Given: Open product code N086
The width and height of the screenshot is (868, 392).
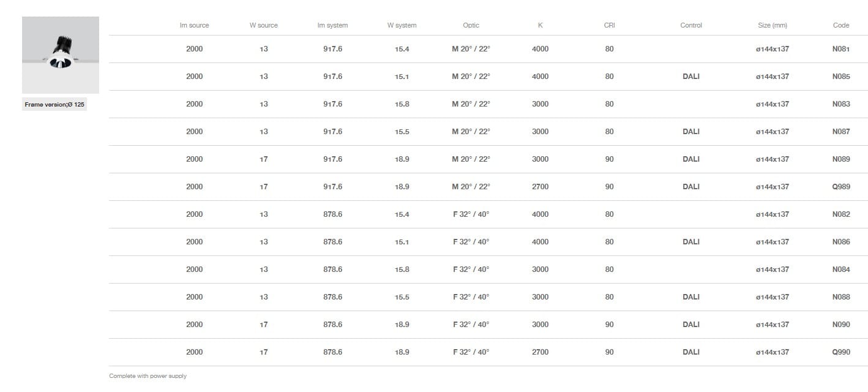Looking at the screenshot, I should coord(840,242).
